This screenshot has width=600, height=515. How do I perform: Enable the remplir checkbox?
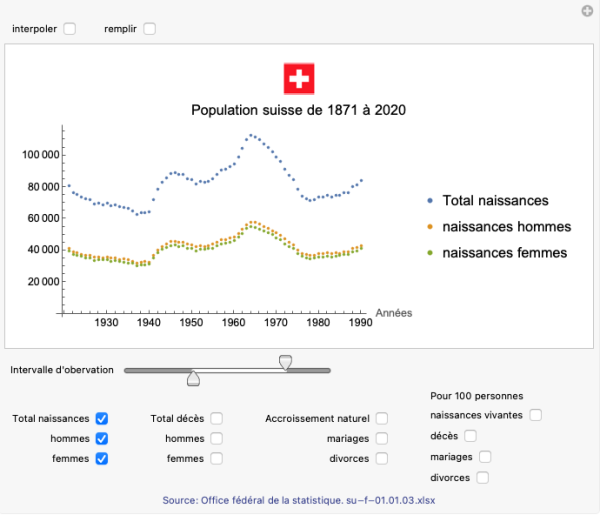[x=150, y=29]
